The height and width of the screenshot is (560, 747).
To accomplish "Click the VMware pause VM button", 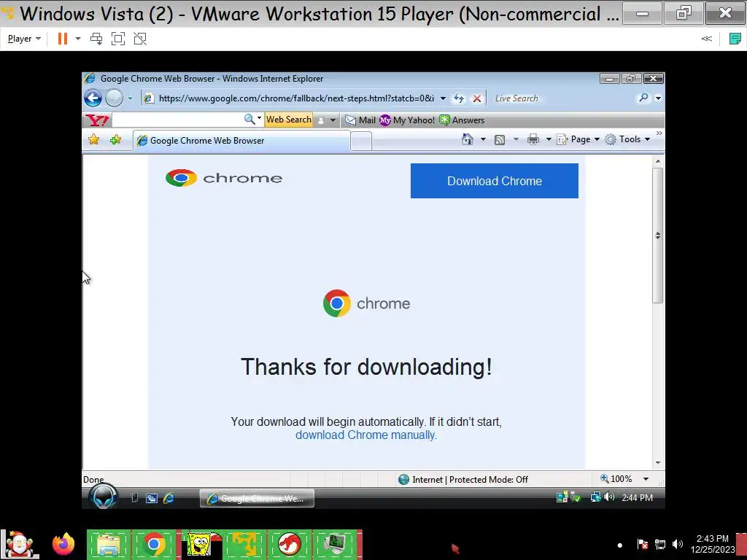I will coord(63,39).
